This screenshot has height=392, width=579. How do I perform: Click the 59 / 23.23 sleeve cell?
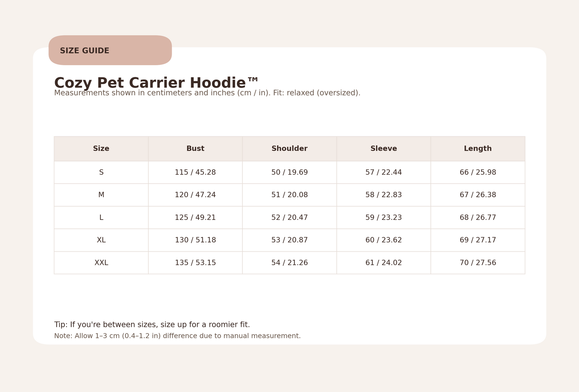pos(384,218)
